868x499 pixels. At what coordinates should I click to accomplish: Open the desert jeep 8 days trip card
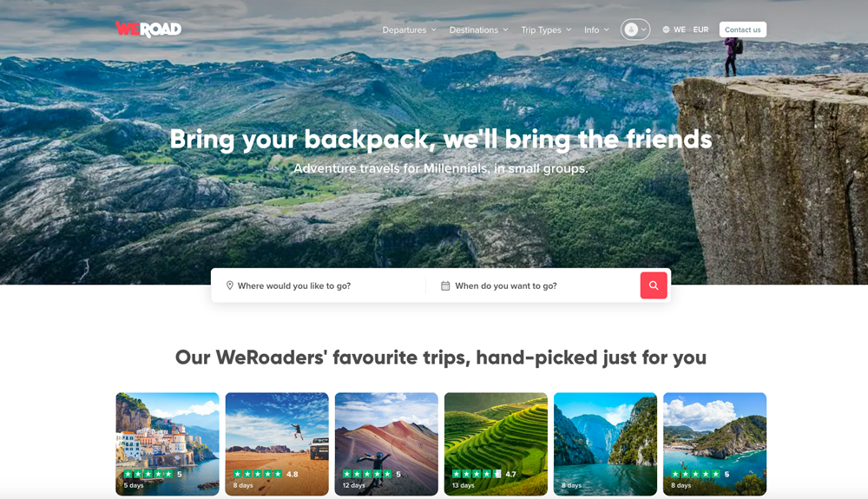tap(277, 444)
